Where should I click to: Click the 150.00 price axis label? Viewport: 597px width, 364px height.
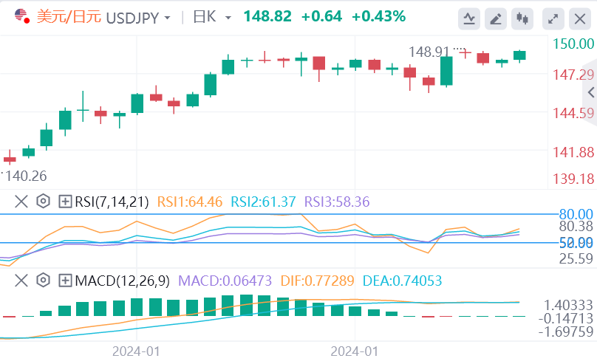click(x=573, y=44)
